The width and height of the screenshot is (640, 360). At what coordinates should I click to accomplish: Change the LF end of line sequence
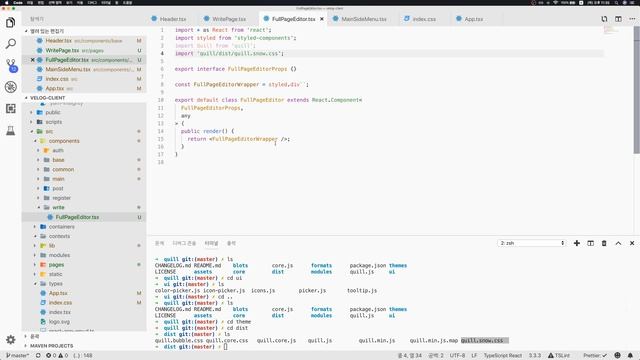point(474,356)
